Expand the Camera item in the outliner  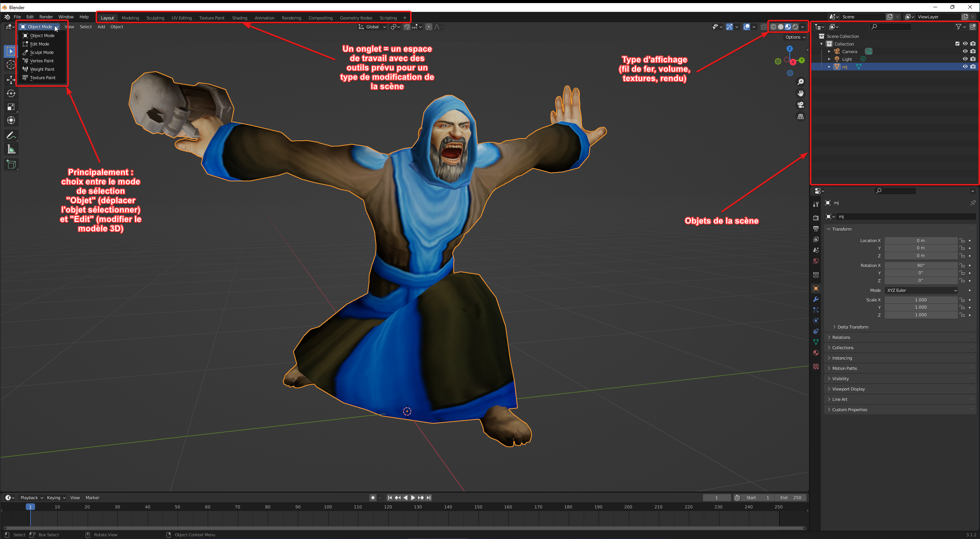tap(829, 51)
